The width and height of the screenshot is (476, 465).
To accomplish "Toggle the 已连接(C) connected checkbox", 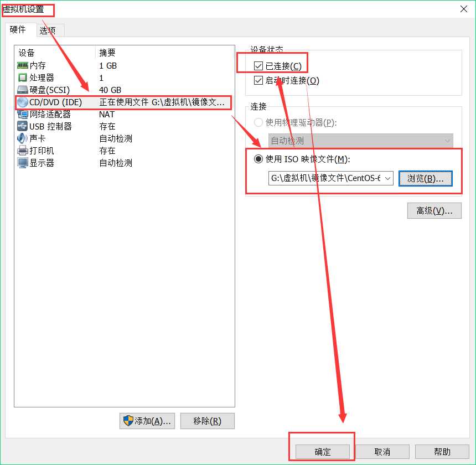I will (258, 66).
